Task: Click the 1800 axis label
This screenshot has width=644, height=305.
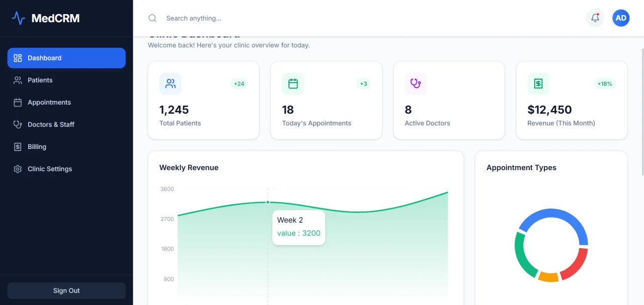Action: [167, 249]
